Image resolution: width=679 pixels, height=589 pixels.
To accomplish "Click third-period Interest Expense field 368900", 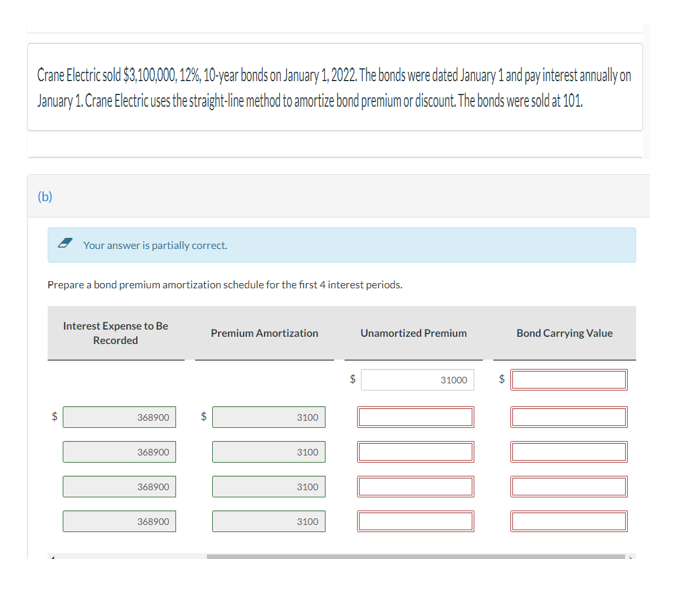I will pos(119,486).
